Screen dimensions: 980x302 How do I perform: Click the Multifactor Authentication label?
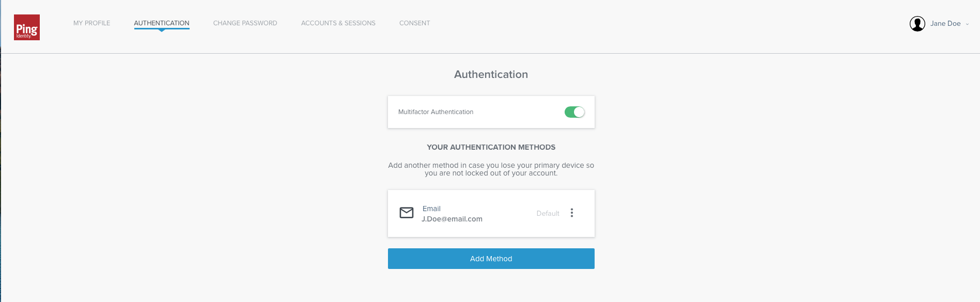[x=435, y=112]
